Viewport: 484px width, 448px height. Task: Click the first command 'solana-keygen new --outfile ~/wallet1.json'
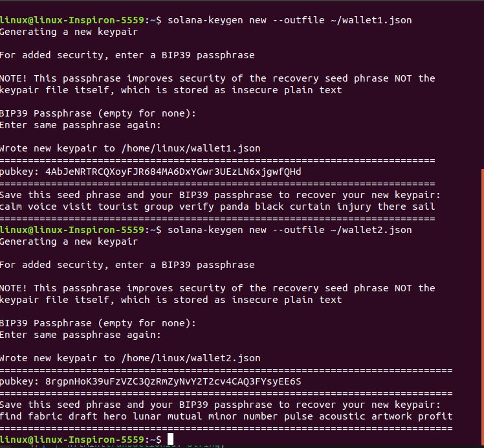(289, 20)
